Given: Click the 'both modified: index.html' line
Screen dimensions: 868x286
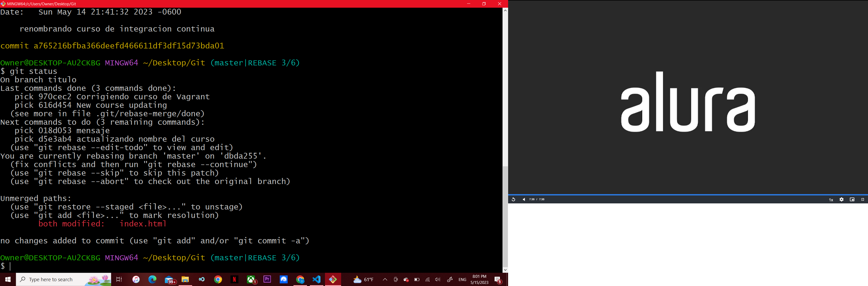Looking at the screenshot, I should pyautogui.click(x=102, y=224).
